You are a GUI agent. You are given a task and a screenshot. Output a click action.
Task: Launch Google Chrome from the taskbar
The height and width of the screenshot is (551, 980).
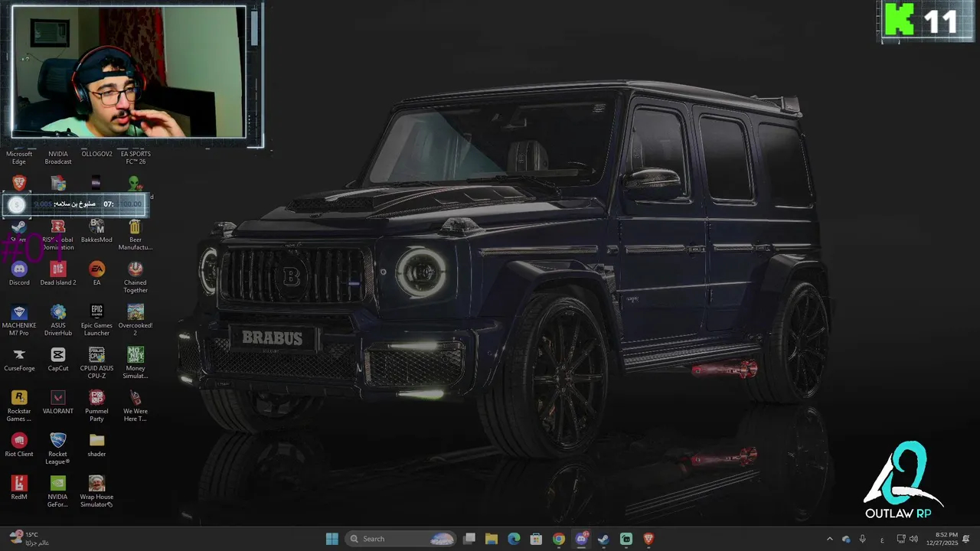click(559, 539)
